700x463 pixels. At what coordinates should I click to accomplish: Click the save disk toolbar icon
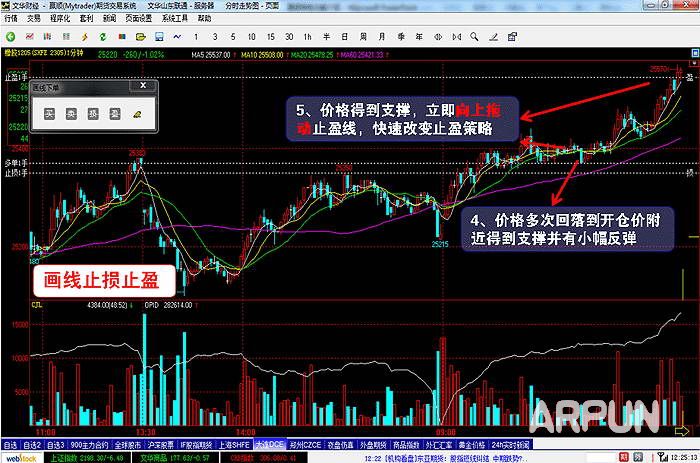pos(159,37)
